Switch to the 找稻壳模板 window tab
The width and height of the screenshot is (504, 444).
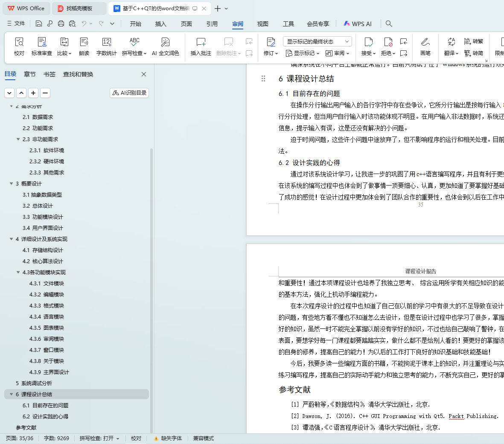point(79,9)
